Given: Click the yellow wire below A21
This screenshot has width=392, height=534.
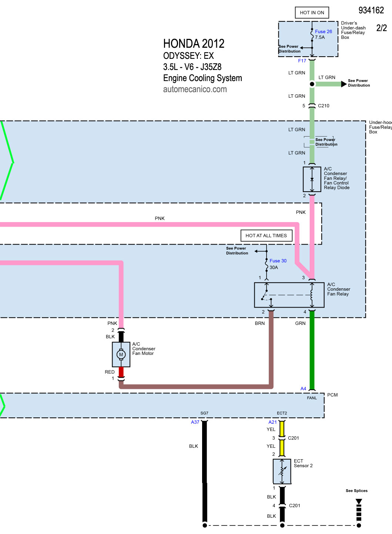Looking at the screenshot, I should [282, 429].
